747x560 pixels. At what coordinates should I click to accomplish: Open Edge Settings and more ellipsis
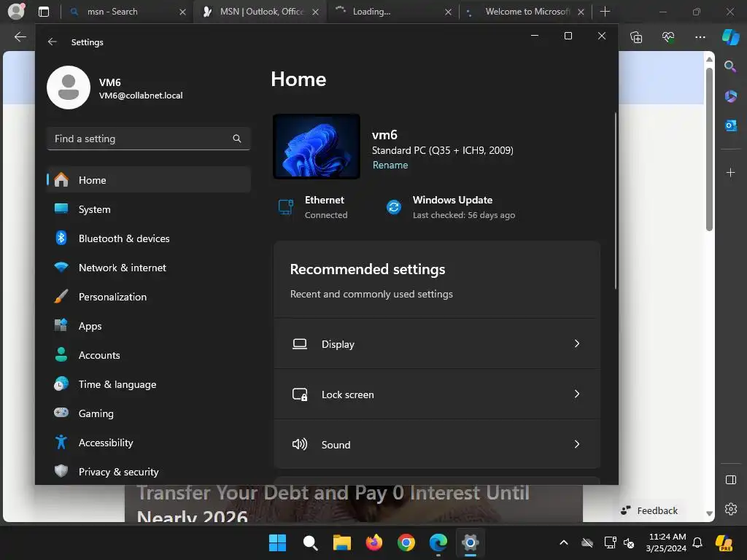(700, 37)
